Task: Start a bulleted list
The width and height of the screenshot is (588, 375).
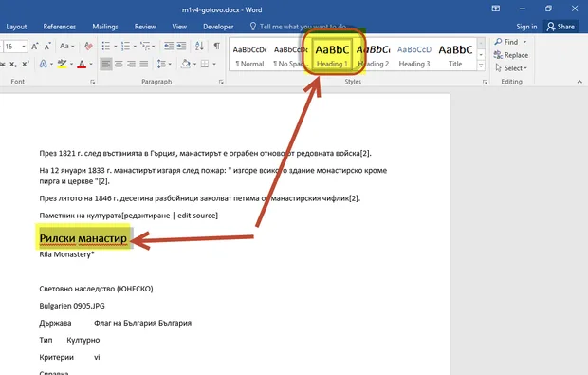Action: point(106,47)
